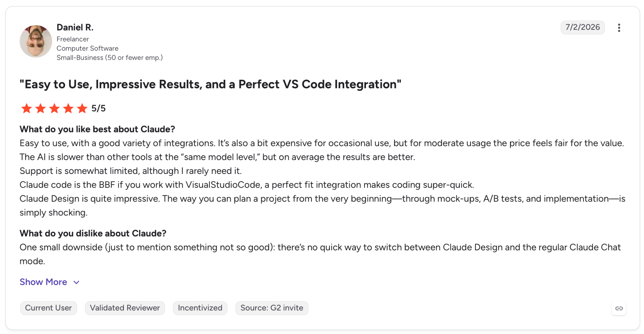Click the third rating star
Screen dimensions: 644x334
pos(54,109)
